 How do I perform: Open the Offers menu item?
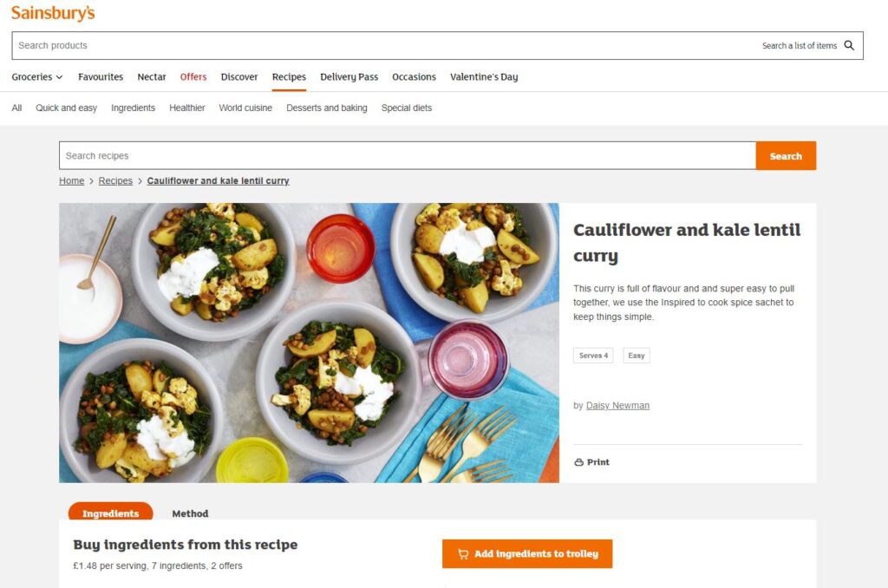(193, 77)
